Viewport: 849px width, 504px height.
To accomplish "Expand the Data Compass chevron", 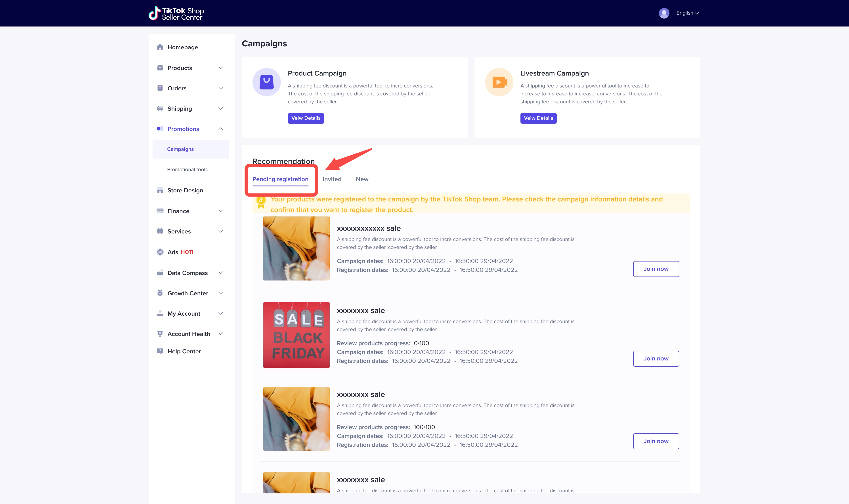I will click(221, 273).
